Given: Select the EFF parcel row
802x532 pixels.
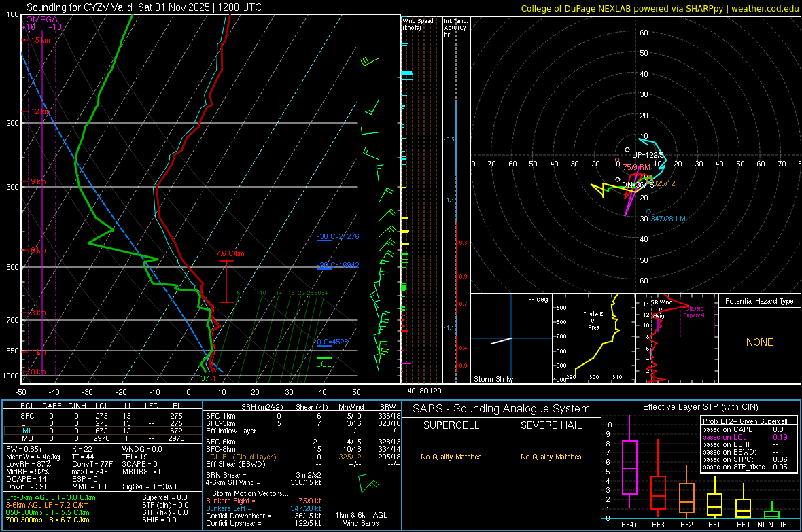Looking at the screenshot, I should click(x=103, y=423).
